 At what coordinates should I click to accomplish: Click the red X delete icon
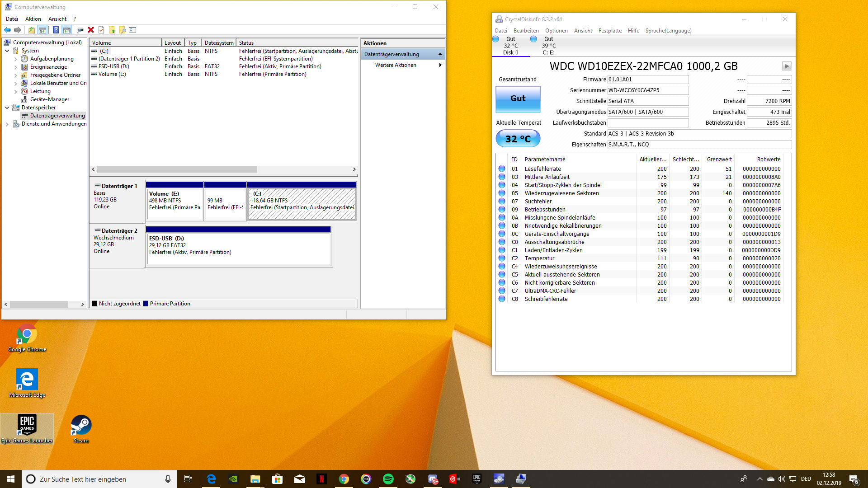tap(91, 30)
